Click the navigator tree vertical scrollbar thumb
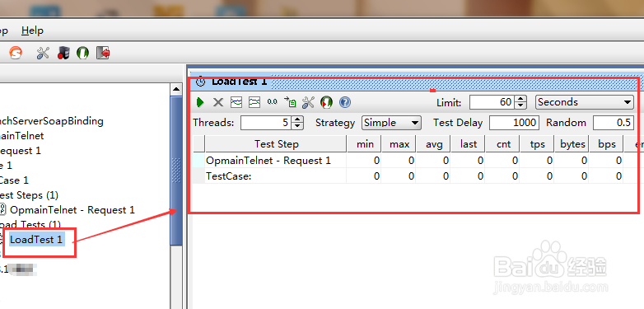Viewport: 644px width, 309px height. pyautogui.click(x=176, y=171)
